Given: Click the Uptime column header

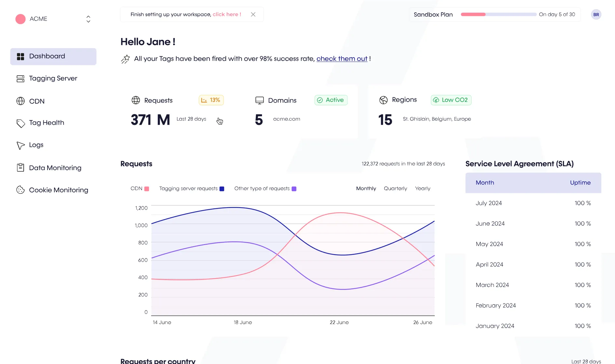Looking at the screenshot, I should click(x=580, y=183).
